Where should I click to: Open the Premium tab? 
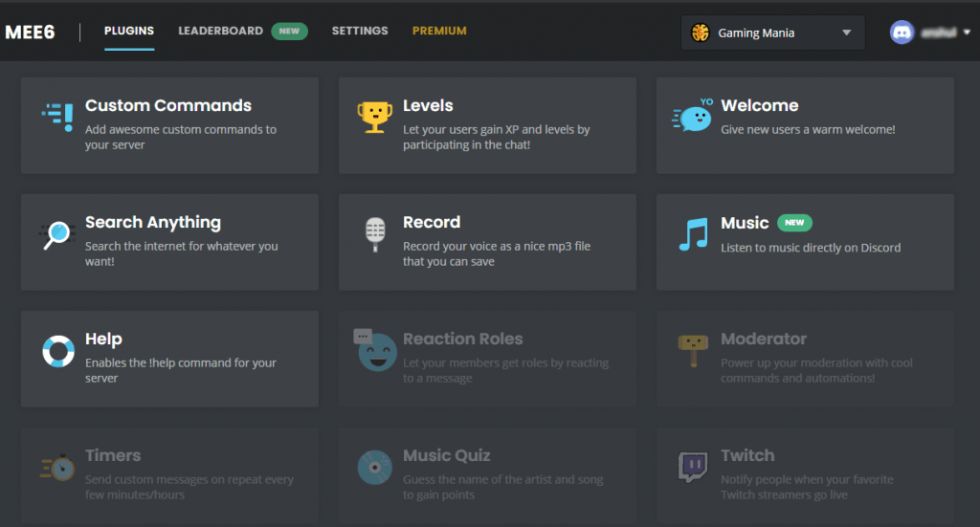click(x=439, y=31)
